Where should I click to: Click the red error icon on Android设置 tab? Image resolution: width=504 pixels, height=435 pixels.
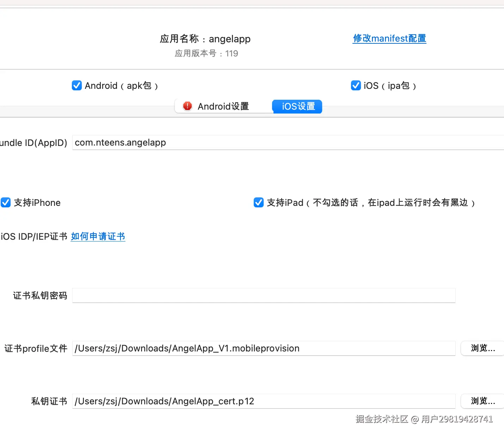tap(187, 106)
